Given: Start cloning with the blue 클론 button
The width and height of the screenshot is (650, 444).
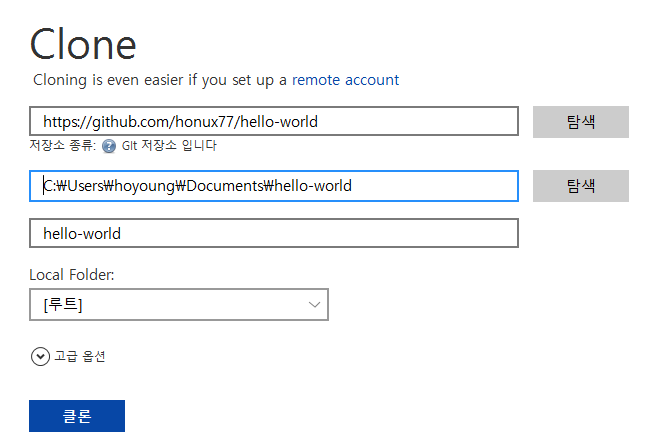Looking at the screenshot, I should click(77, 416).
